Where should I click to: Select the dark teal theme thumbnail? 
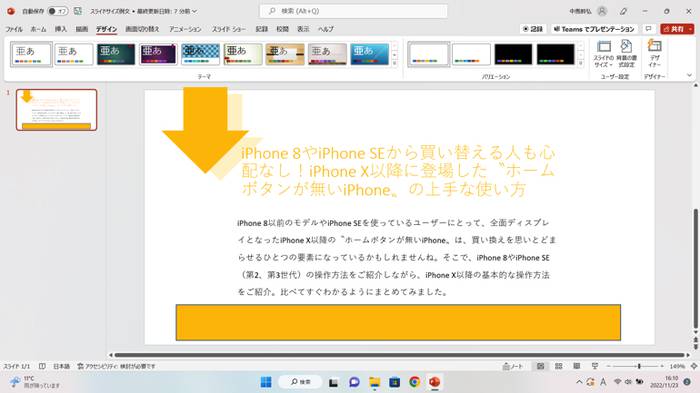pos(116,54)
